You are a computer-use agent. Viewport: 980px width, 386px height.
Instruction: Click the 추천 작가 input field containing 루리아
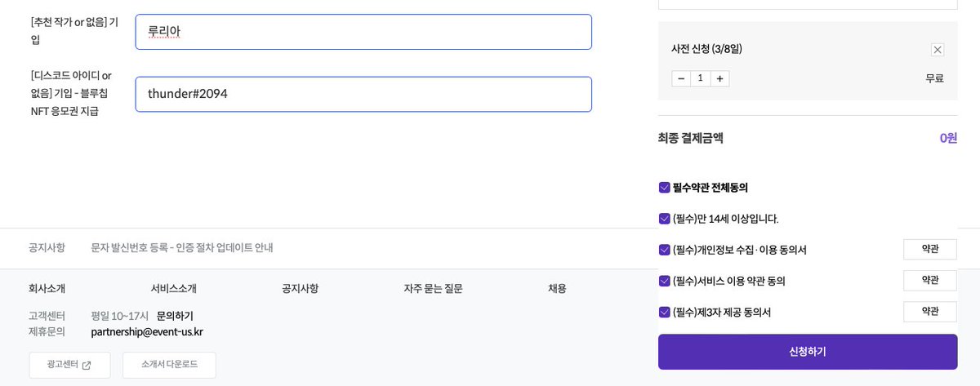[x=363, y=32]
